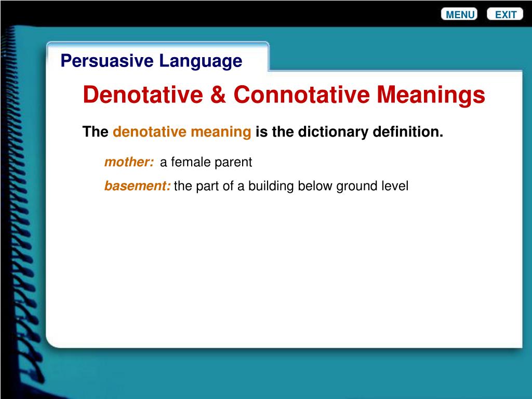Click the definition 'a female parent'
This screenshot has width=532, height=399.
click(206, 162)
